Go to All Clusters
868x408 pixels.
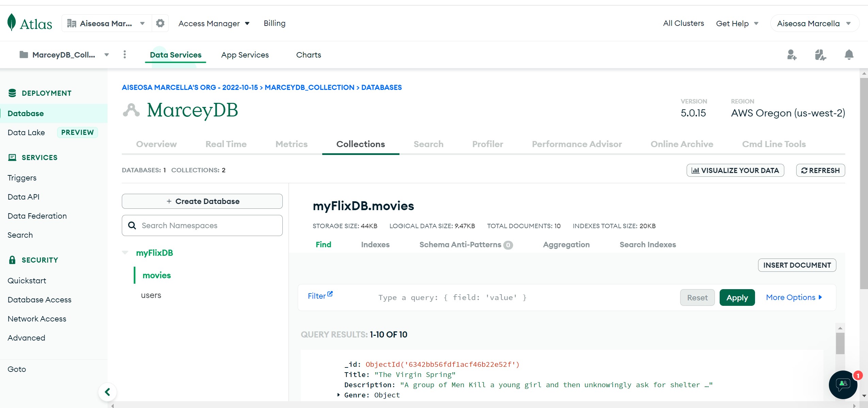click(x=683, y=23)
